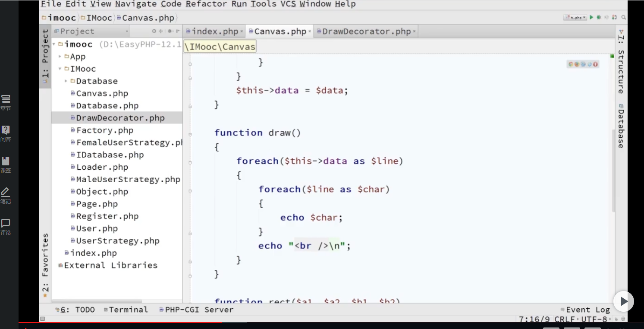This screenshot has width=644, height=329.
Task: Toggle the Favorites tool window side tab
Action: (45, 265)
